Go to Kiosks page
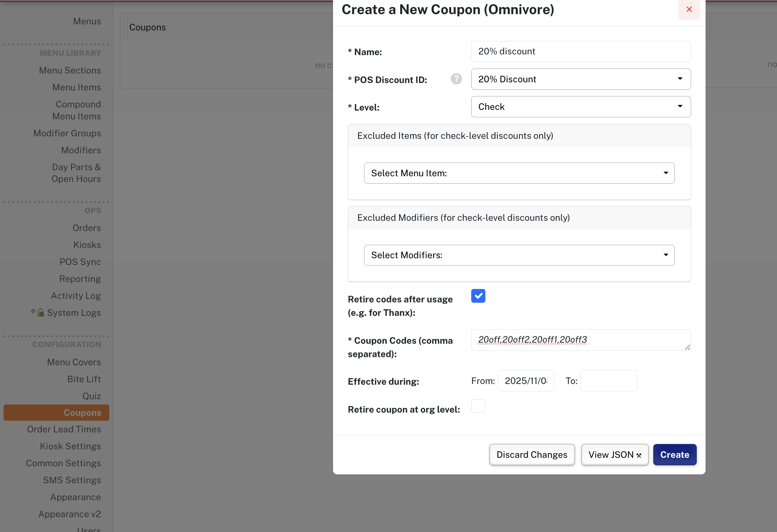 pyautogui.click(x=87, y=245)
